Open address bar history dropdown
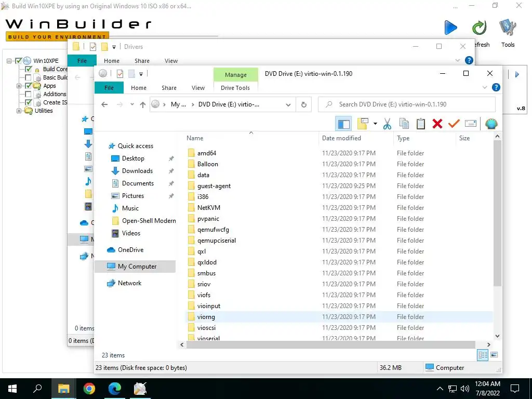532x399 pixels. tap(288, 104)
